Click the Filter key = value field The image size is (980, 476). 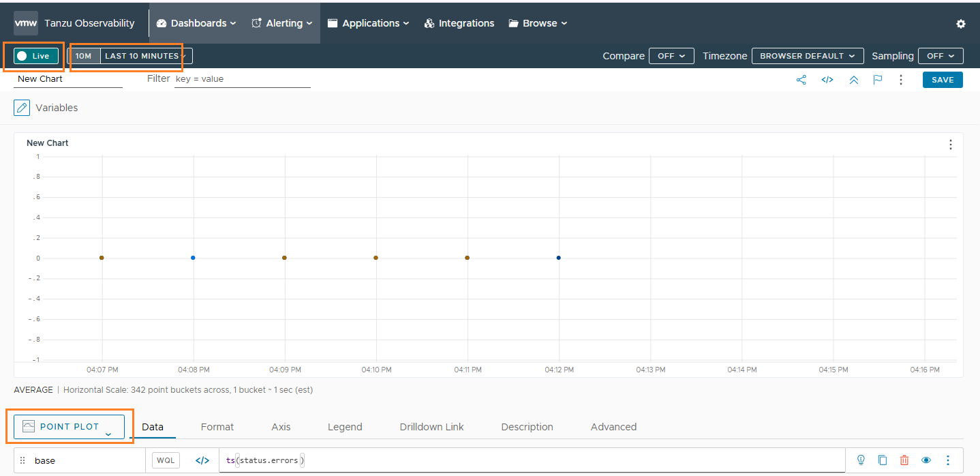point(242,79)
